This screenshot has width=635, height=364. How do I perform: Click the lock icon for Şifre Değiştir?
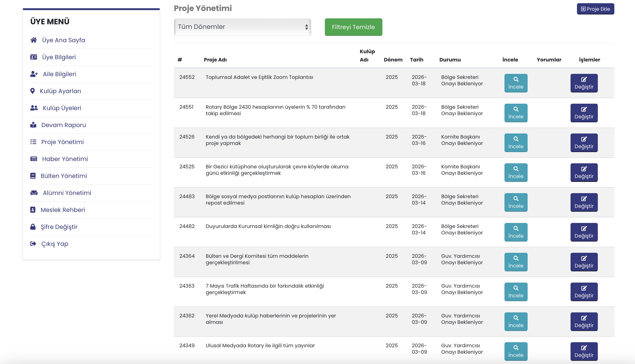(x=33, y=227)
